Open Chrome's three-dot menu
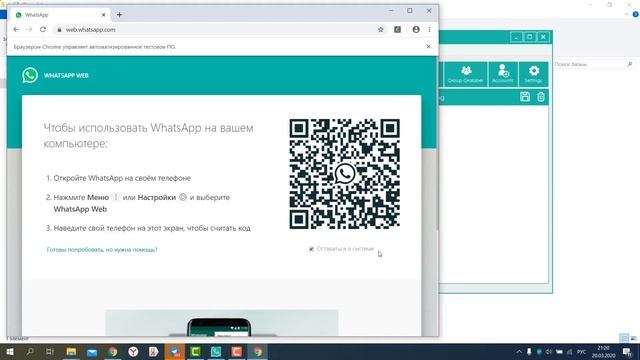This screenshot has height=360, width=640. 429,29
